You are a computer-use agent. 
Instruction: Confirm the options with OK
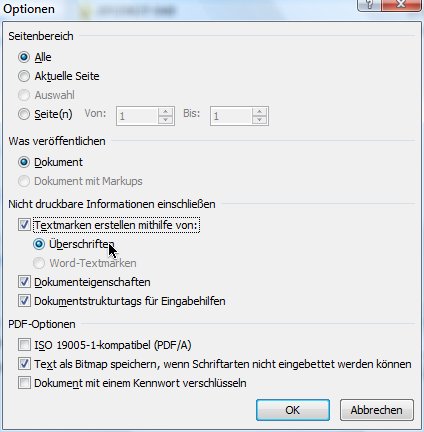pyautogui.click(x=293, y=410)
